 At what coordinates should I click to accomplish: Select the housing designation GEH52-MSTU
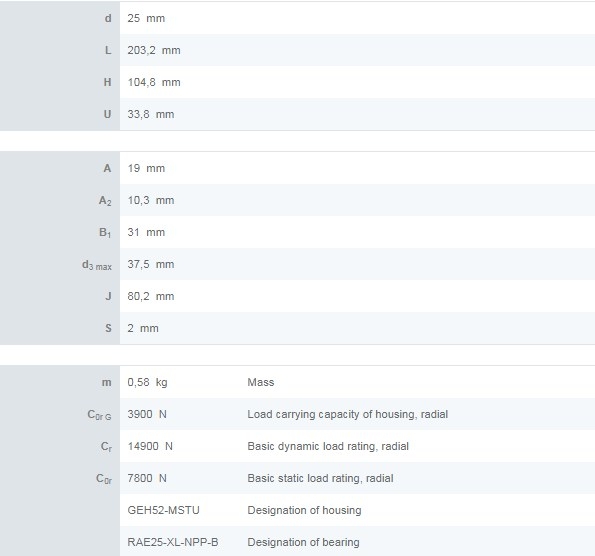(x=163, y=510)
